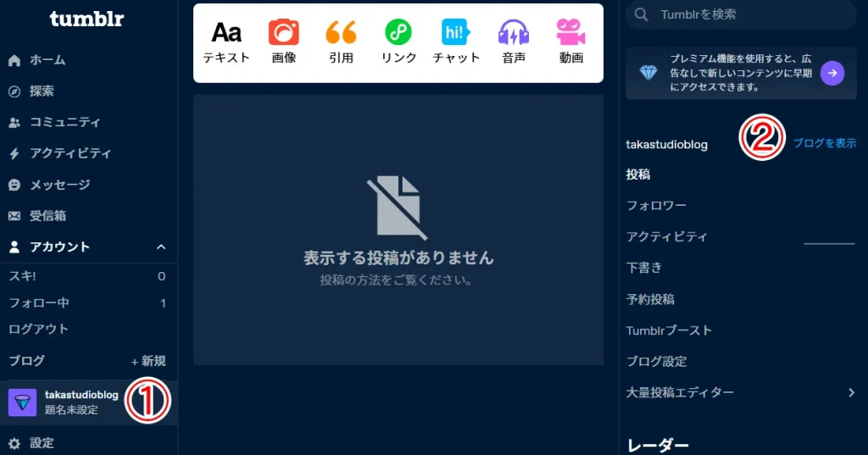Click the premium diamond icon
The width and height of the screenshot is (868, 455).
648,73
